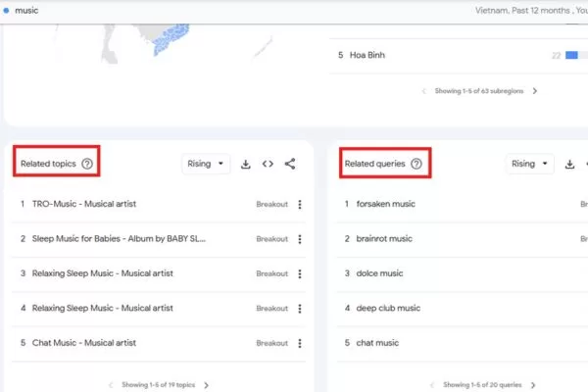Open dolce music query
588x392 pixels.
(379, 273)
